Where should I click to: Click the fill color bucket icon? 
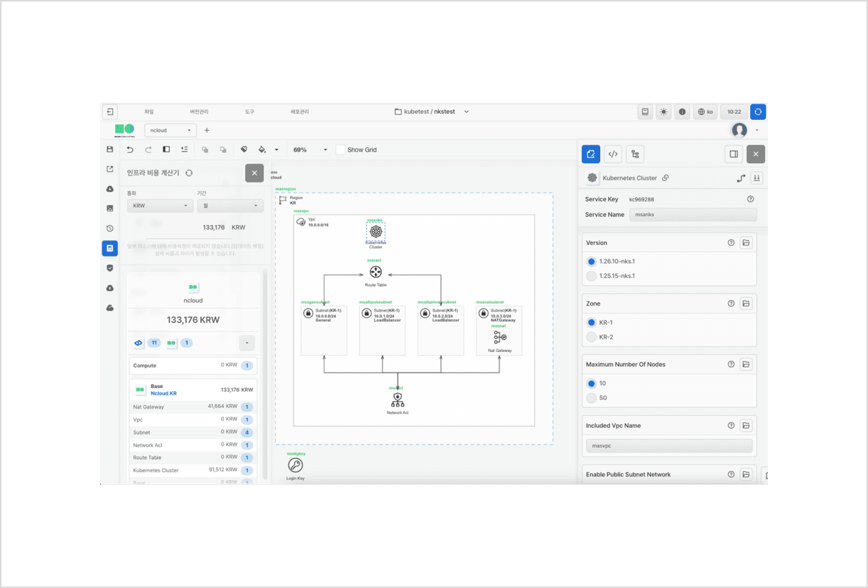coord(263,149)
